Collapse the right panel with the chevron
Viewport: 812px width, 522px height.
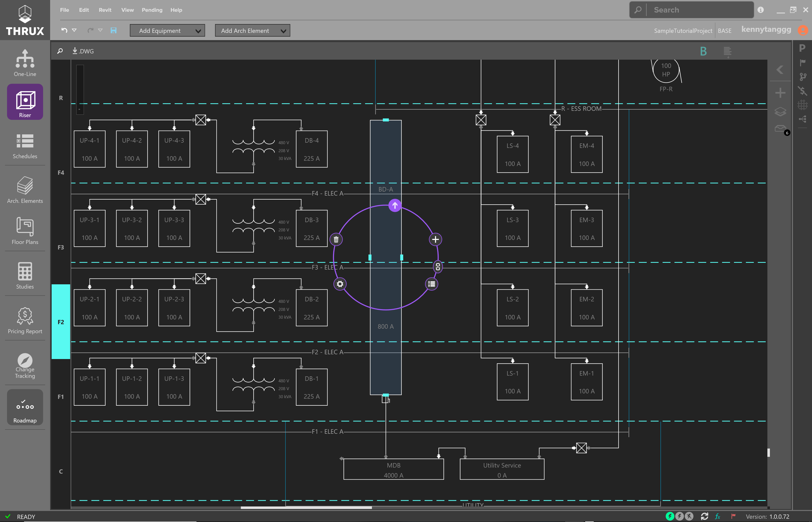point(780,70)
